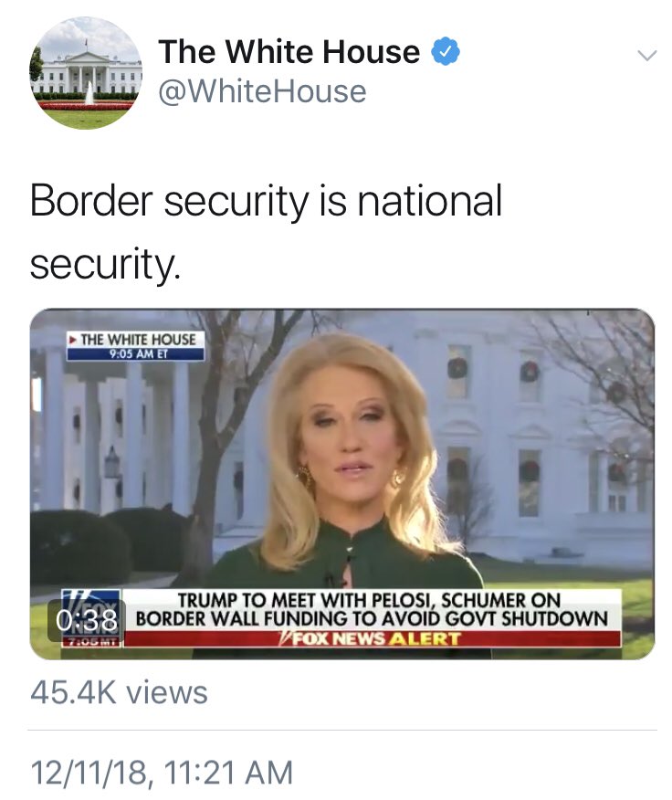Viewport: 672px width, 800px height.
Task: Click the '9:05 AM ET' time bar
Action: point(135,353)
